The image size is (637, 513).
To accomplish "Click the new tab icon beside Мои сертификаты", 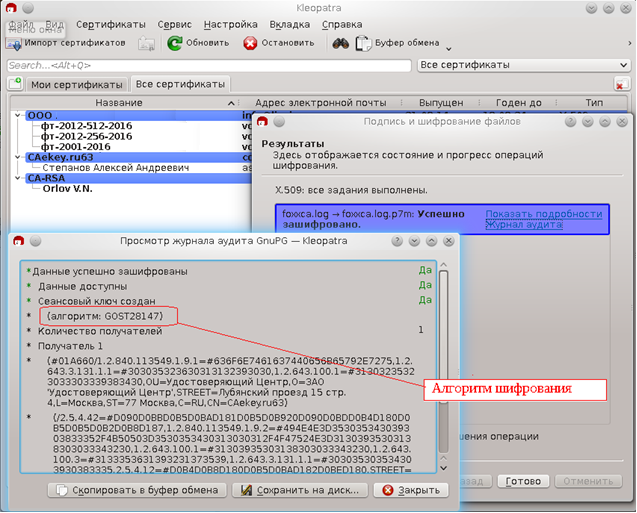I will pyautogui.click(x=15, y=83).
